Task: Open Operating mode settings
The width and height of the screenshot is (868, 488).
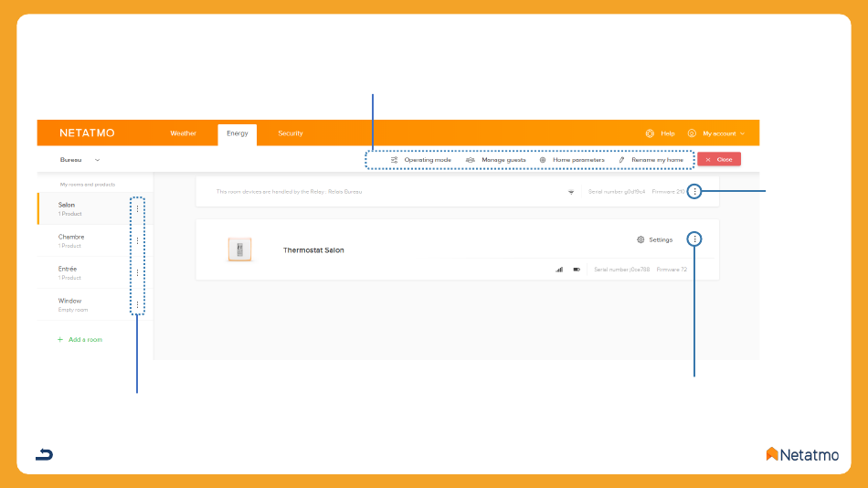Action: tap(420, 160)
